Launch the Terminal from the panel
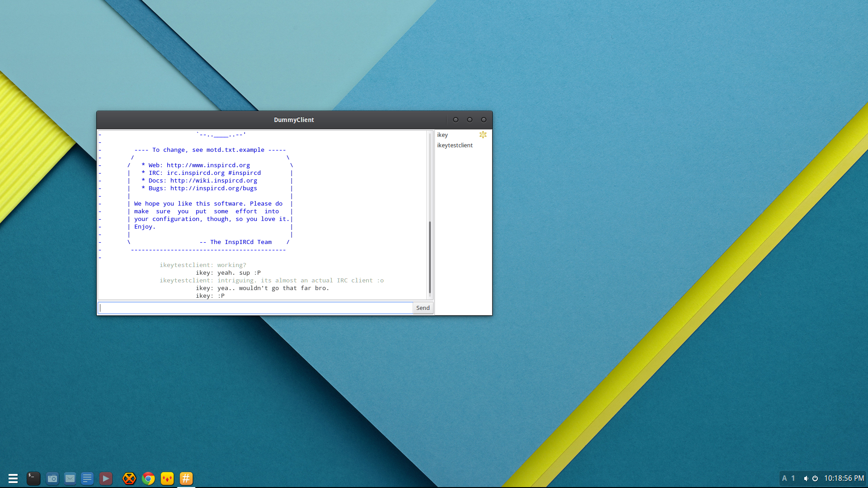The image size is (868, 488). [x=33, y=479]
